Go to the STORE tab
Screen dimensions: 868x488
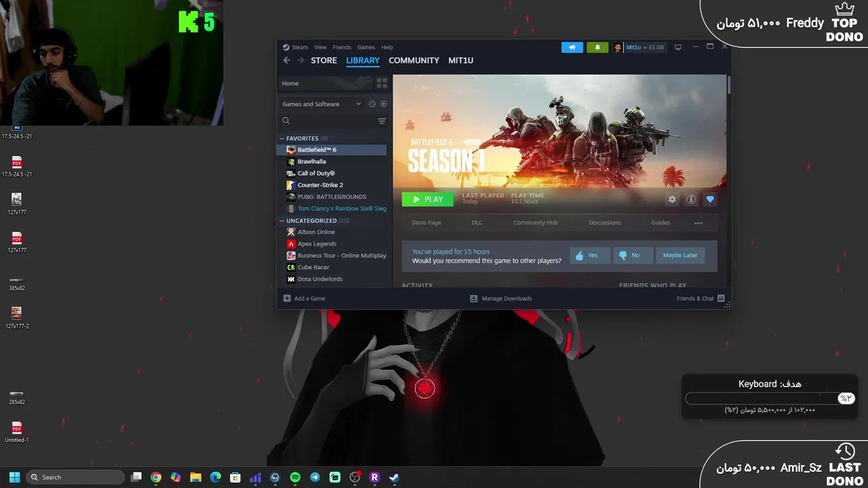(323, 60)
